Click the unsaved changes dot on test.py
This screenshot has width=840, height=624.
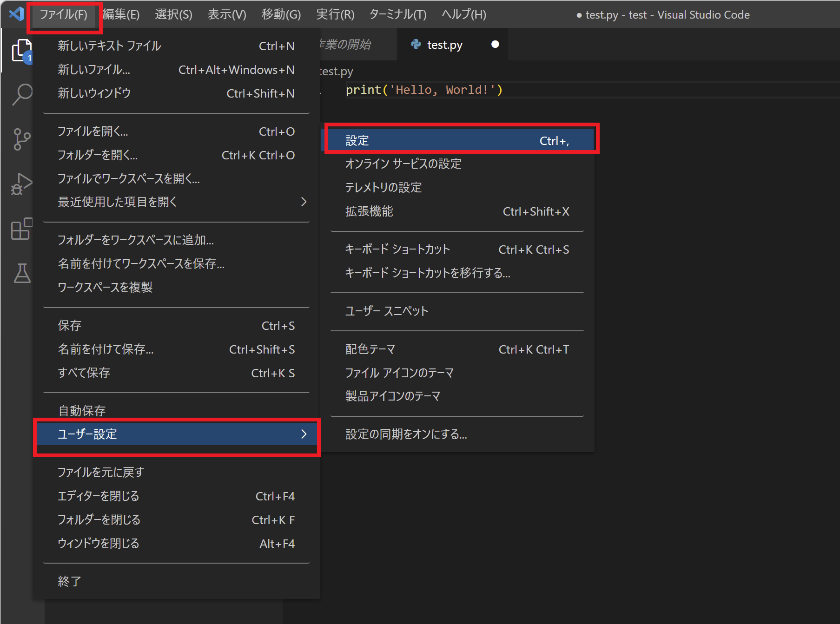point(495,44)
